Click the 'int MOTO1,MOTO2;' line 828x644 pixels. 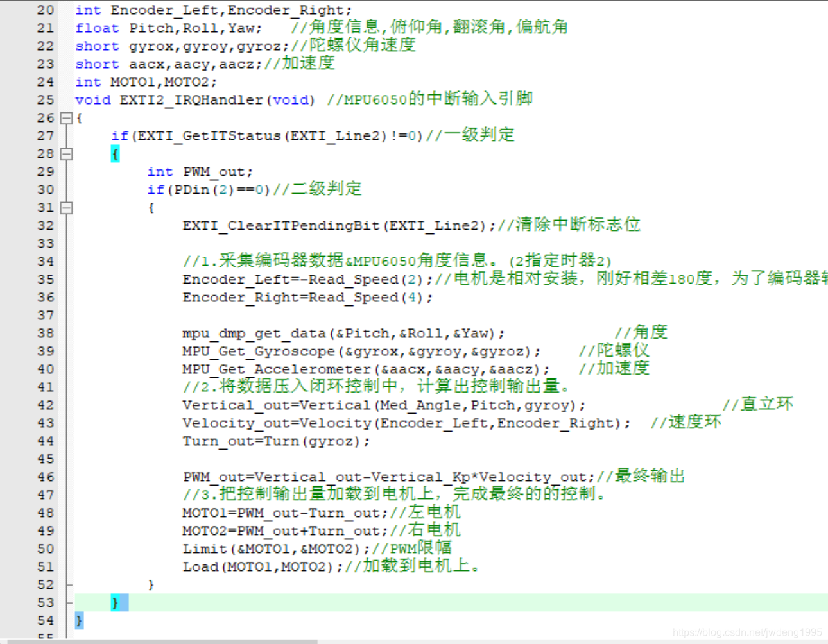(x=146, y=83)
